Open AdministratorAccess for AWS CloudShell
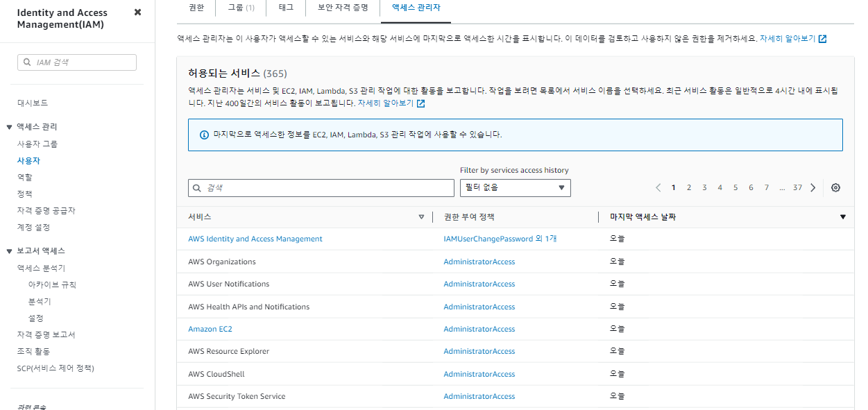The height and width of the screenshot is (410, 868). point(479,374)
